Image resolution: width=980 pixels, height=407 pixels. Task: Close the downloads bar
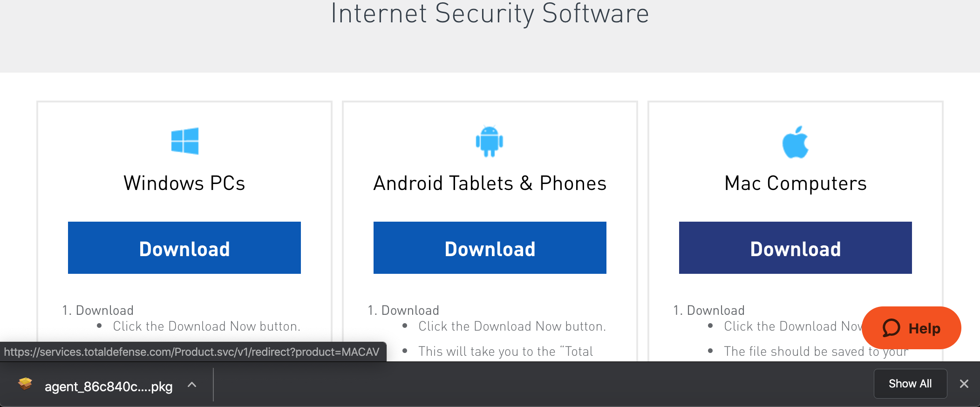point(964,384)
